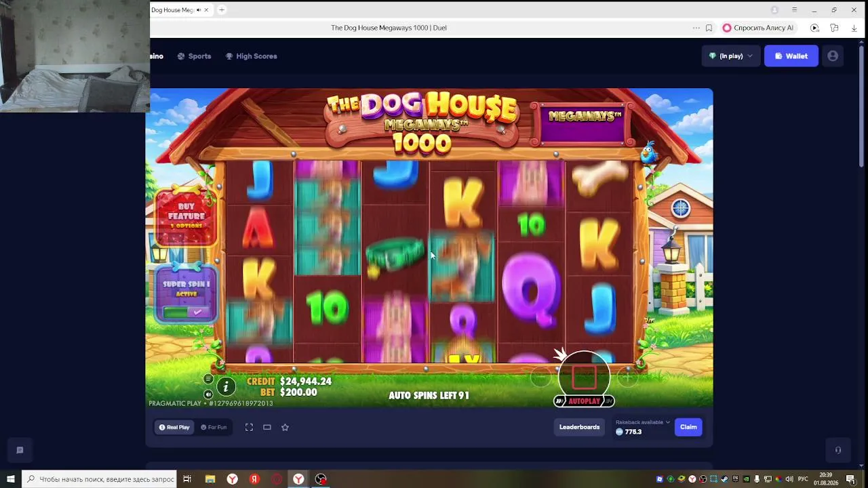
Task: Increase the bet with the plus button
Action: click(x=627, y=377)
